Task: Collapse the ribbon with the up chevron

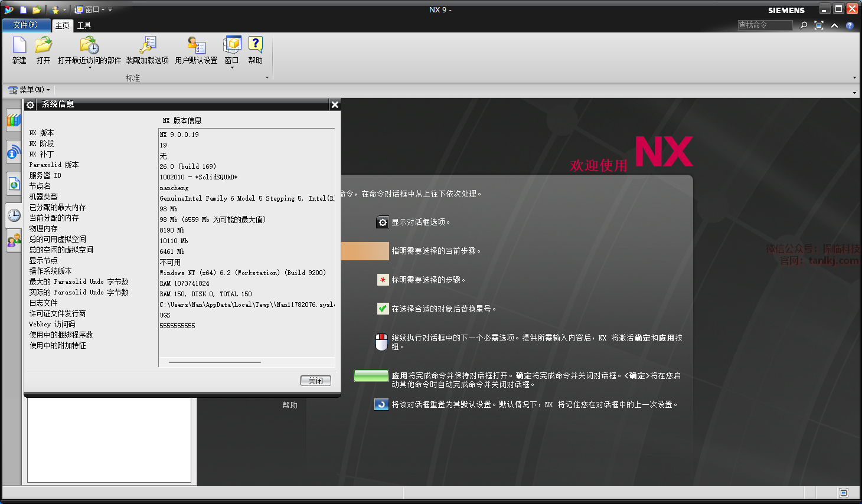Action: click(834, 25)
